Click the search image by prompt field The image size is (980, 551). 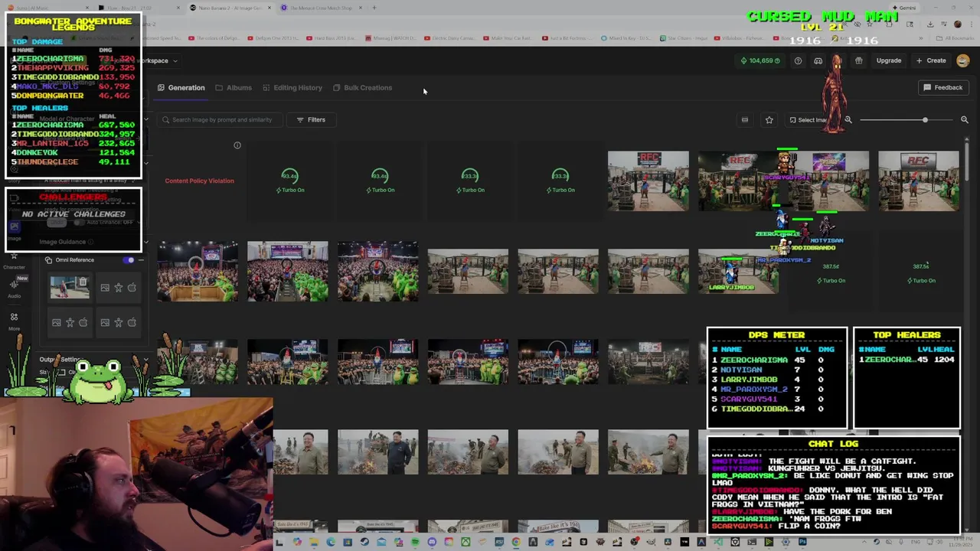(221, 119)
